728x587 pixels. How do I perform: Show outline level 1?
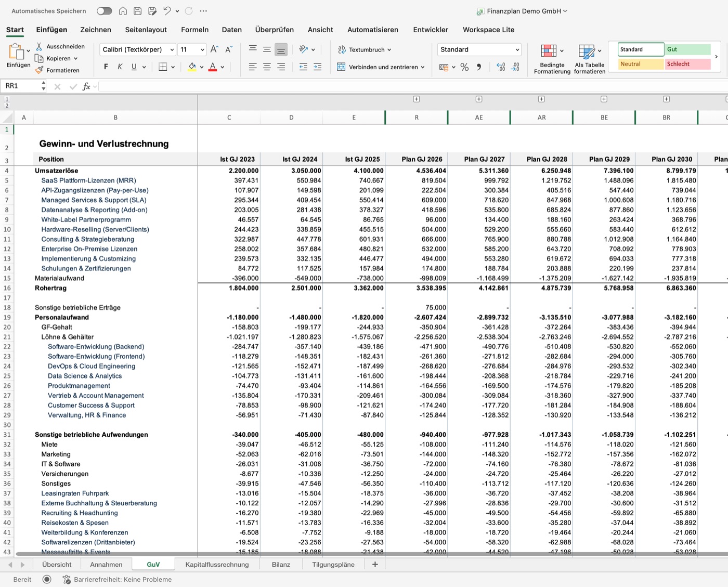coord(7,99)
